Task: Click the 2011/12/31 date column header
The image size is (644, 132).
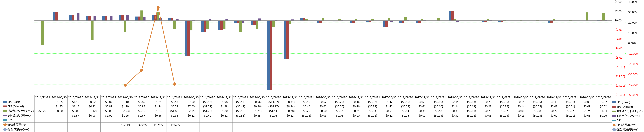Action: [43, 97]
